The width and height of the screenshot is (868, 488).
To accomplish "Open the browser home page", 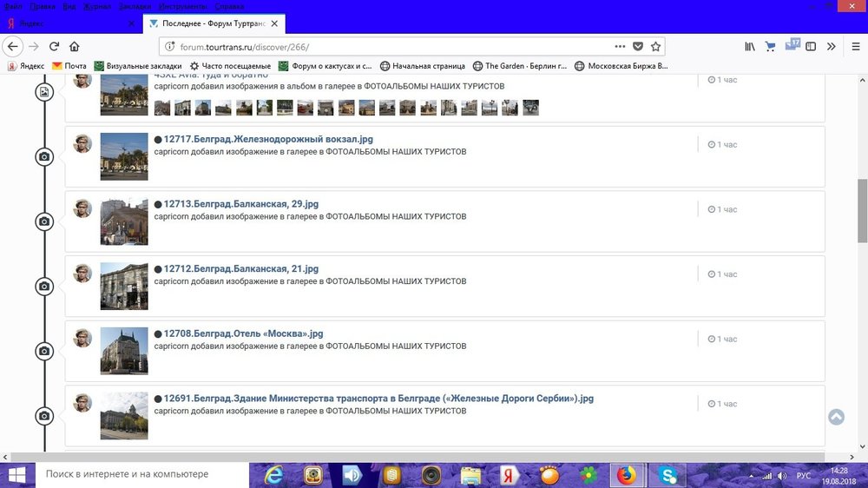I will [x=74, y=47].
